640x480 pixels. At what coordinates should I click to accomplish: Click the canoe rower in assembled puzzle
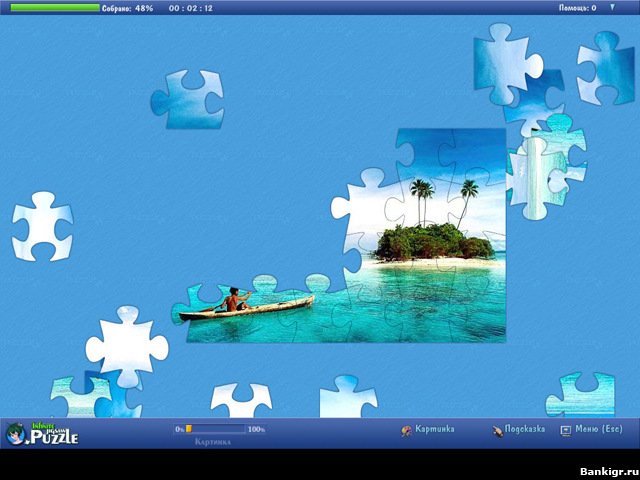coord(234,300)
